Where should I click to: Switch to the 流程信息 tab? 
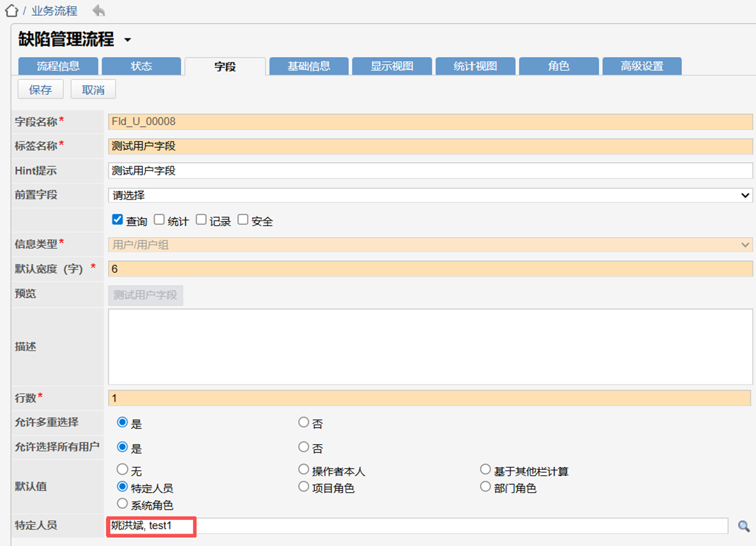coord(58,66)
